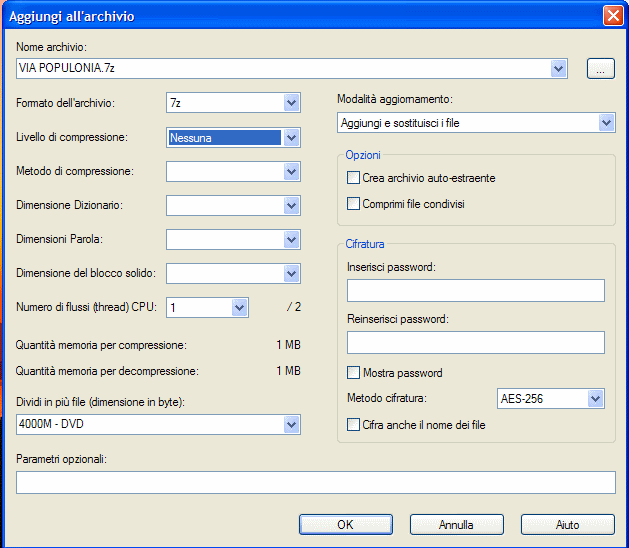Open the Numero di flussi CPU dropdown
The width and height of the screenshot is (629, 548).
[x=207, y=308]
